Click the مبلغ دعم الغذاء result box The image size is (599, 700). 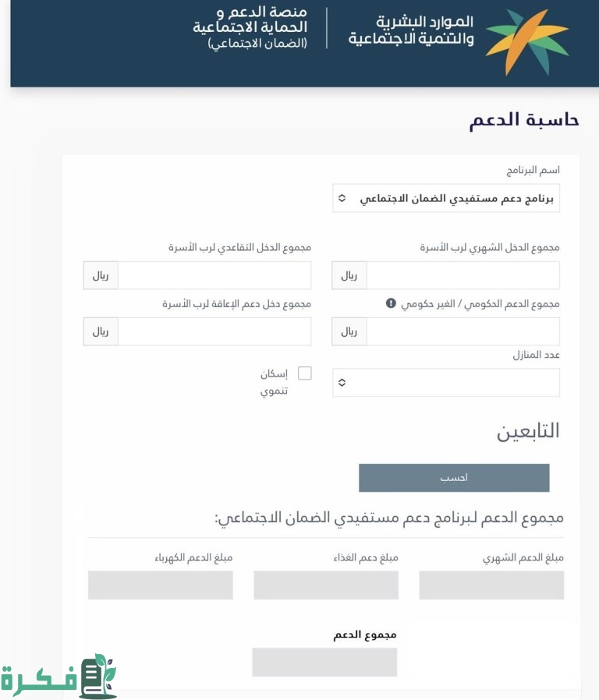point(326,585)
